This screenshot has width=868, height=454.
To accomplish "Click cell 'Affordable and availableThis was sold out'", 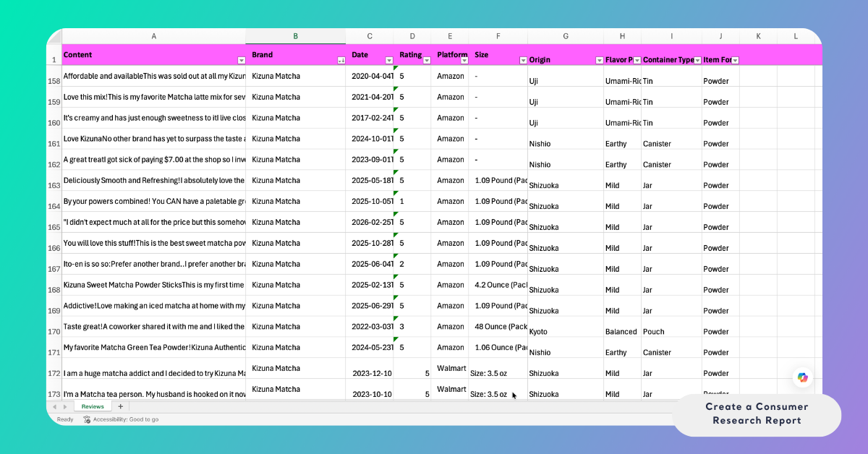I will click(x=153, y=76).
